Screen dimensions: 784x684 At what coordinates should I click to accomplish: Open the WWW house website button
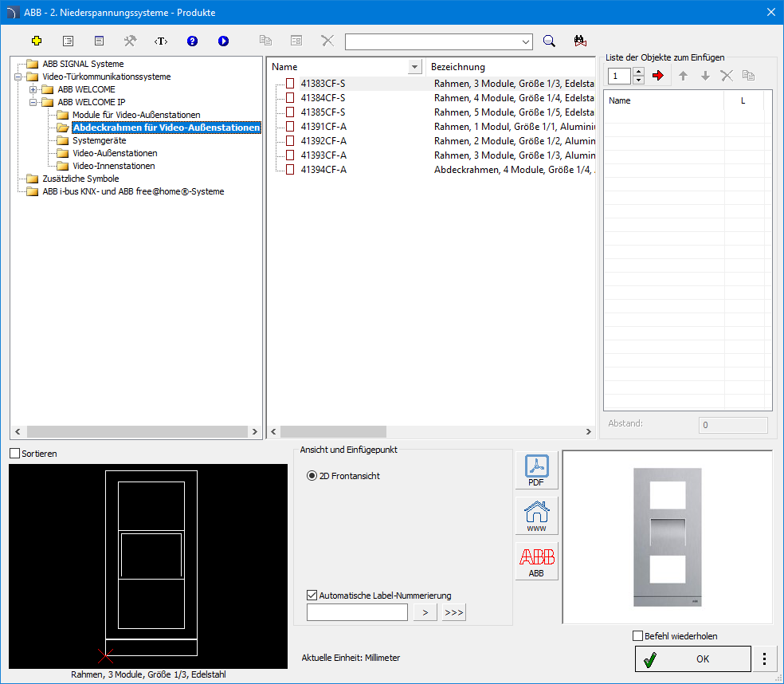(536, 516)
